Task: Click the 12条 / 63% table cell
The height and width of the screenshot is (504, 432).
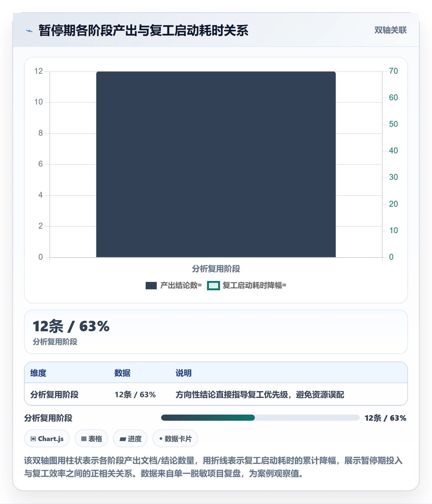Action: (135, 395)
